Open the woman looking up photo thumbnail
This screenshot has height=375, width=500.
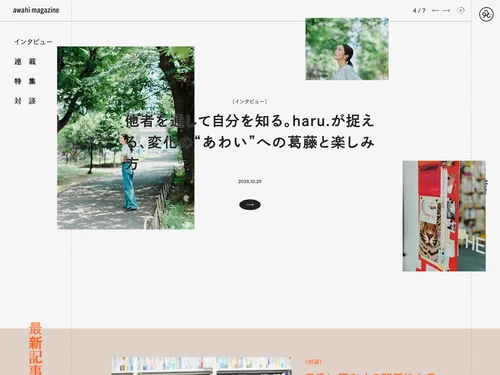pyautogui.click(x=347, y=49)
